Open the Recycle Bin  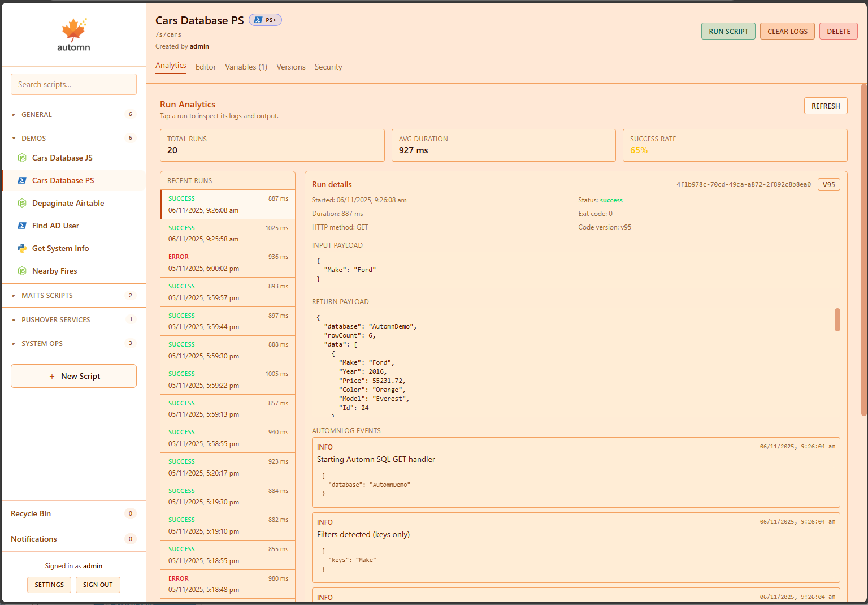73,513
